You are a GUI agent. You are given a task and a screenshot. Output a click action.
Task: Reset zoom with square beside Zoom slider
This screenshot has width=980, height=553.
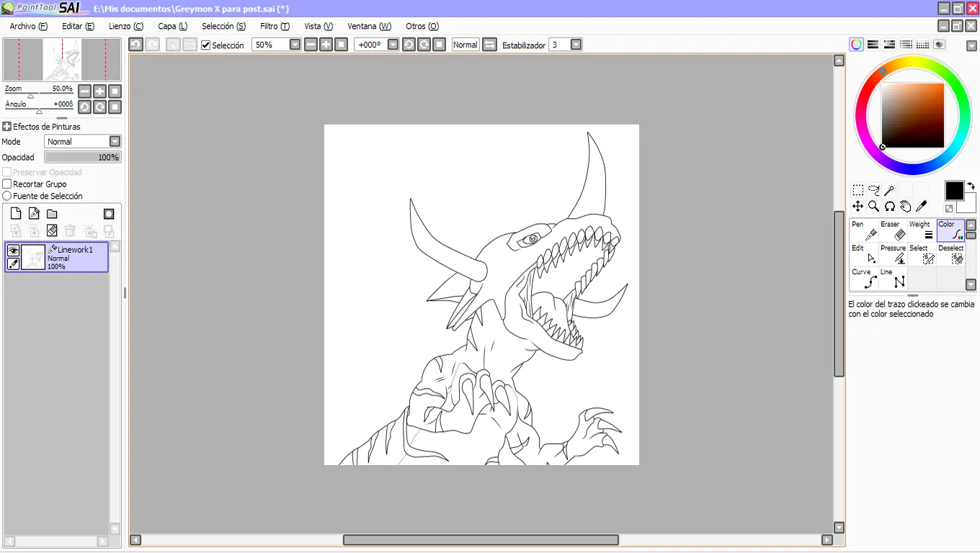(115, 91)
